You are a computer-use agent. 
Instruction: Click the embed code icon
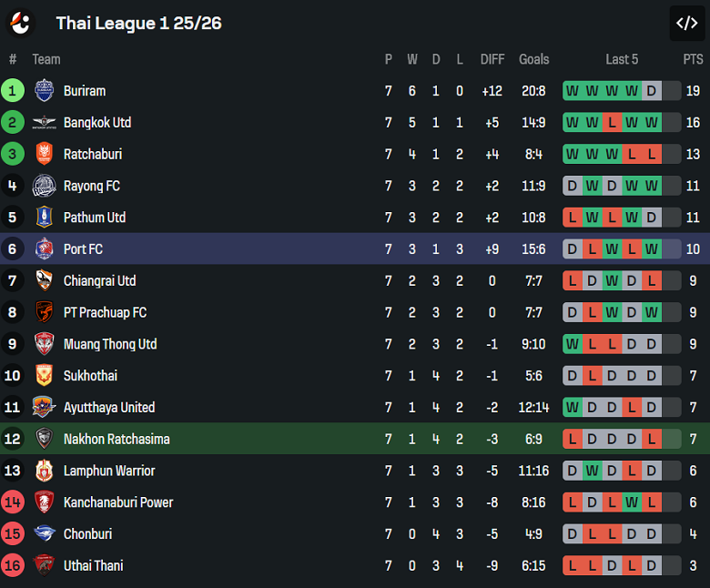point(687,24)
